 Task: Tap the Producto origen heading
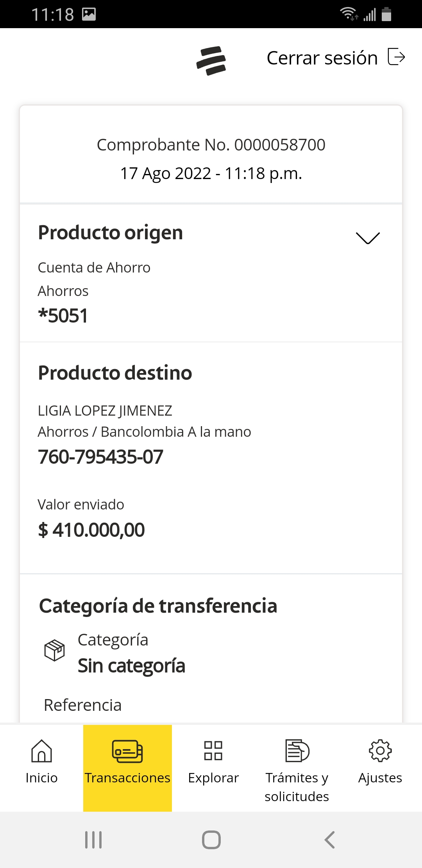point(111,233)
